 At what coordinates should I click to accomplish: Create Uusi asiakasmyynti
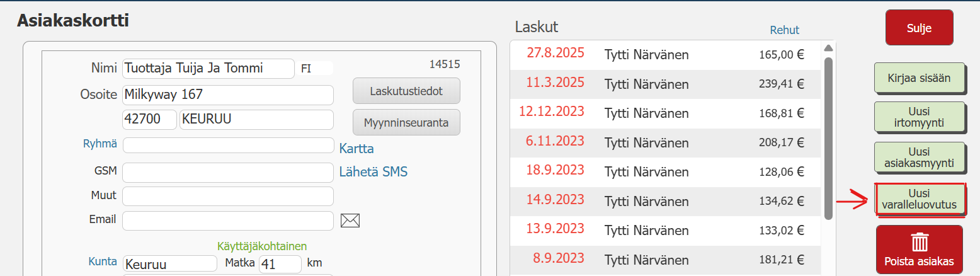919,157
